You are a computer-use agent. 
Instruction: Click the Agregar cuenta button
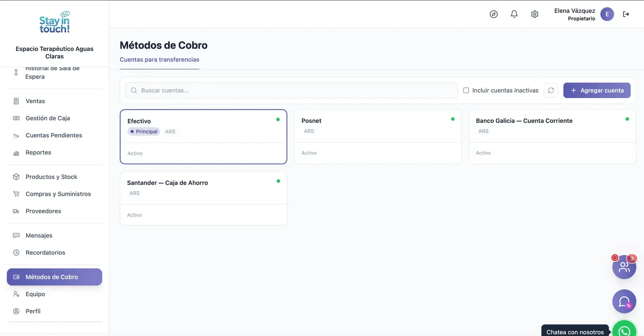coord(597,90)
